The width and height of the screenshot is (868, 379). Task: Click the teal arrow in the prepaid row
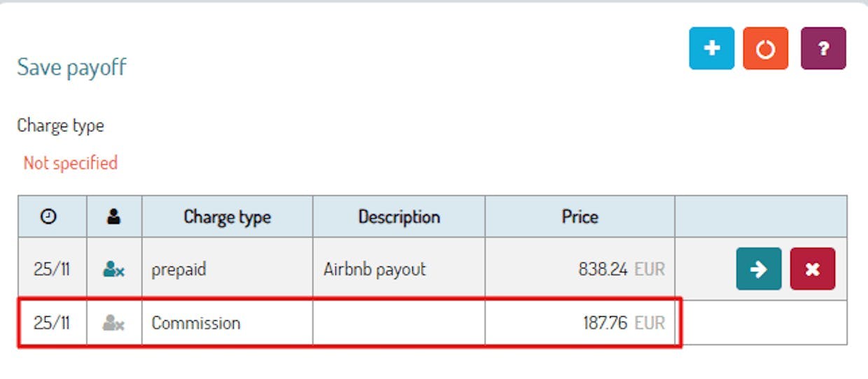(x=758, y=269)
